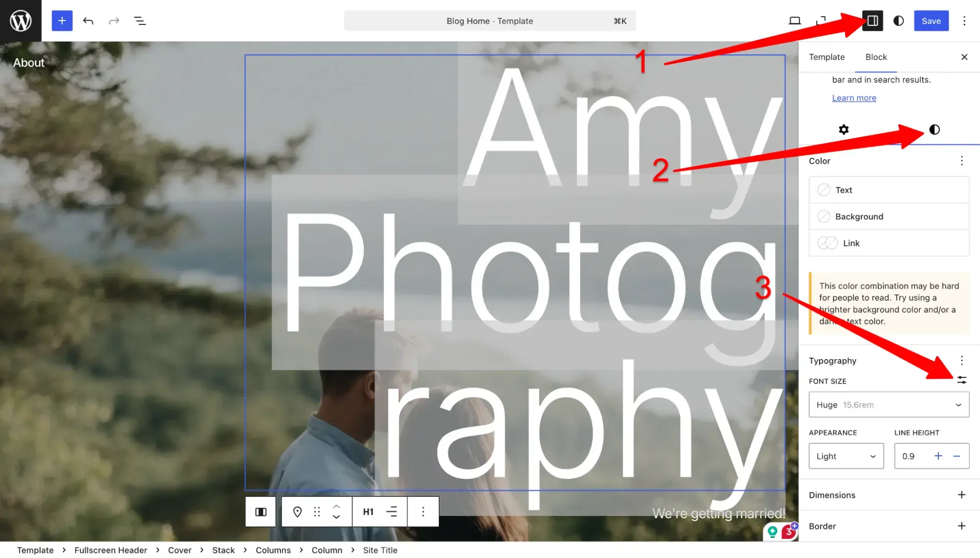
Task: Open the Light appearance dropdown
Action: (x=846, y=456)
